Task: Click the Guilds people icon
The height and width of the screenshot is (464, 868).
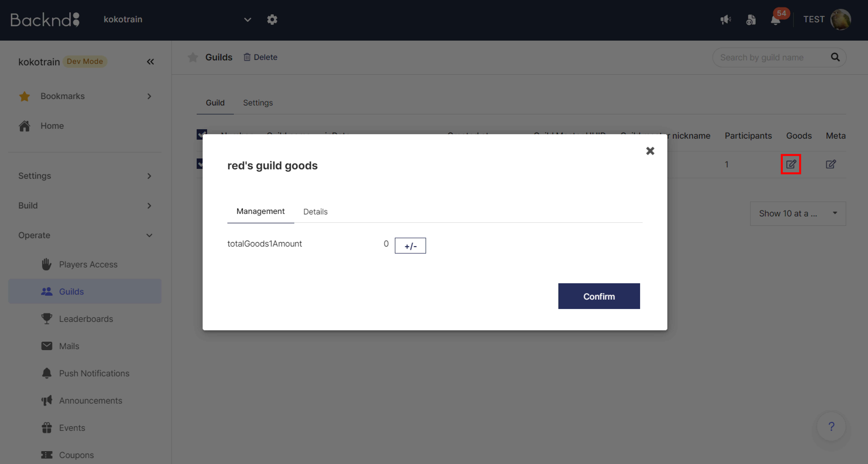Action: pyautogui.click(x=47, y=292)
